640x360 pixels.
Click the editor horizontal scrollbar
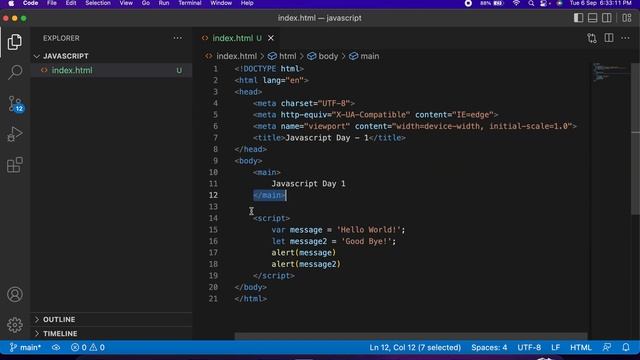click(x=411, y=336)
